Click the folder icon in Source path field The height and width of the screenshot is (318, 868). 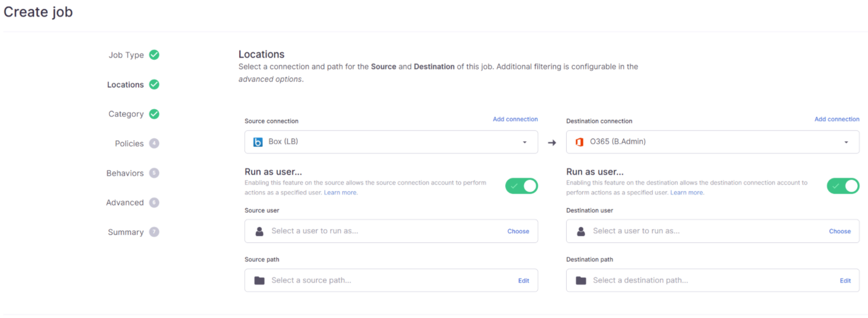[x=259, y=280]
